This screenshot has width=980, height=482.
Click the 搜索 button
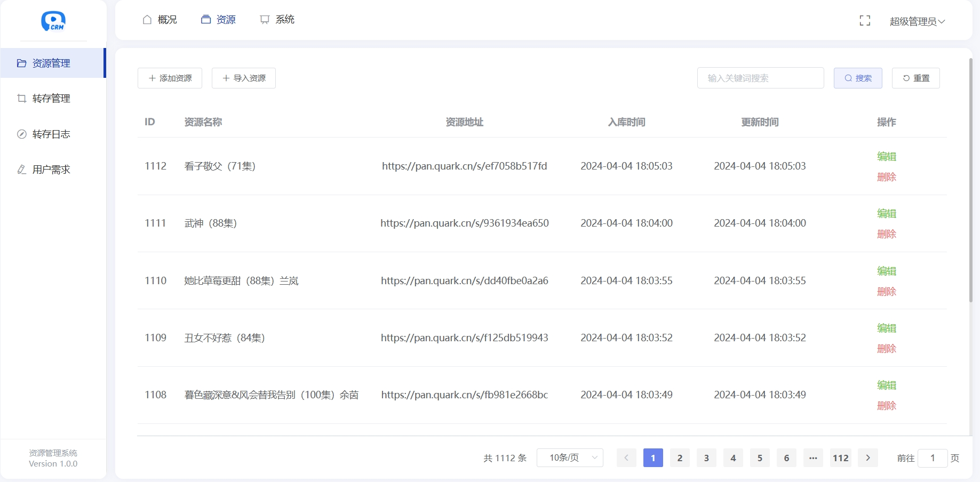point(858,78)
